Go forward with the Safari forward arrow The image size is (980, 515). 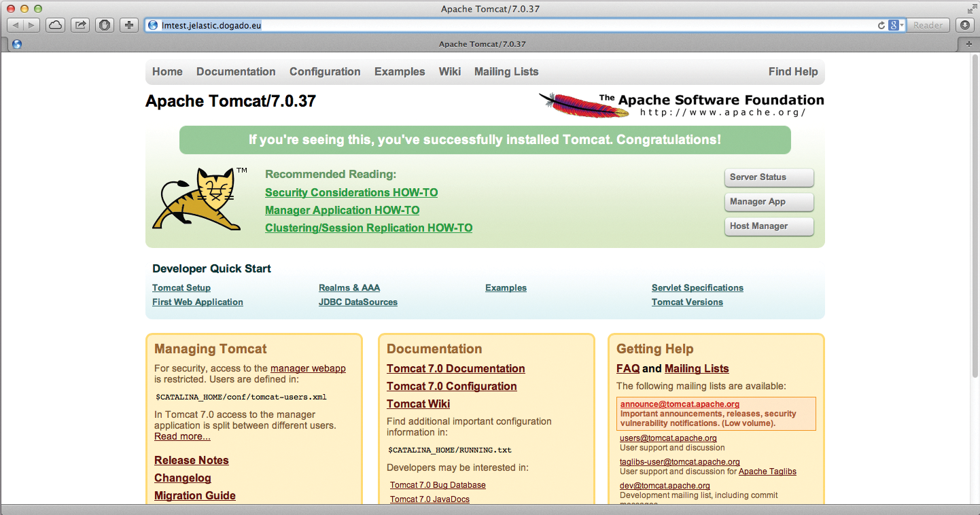click(x=32, y=25)
